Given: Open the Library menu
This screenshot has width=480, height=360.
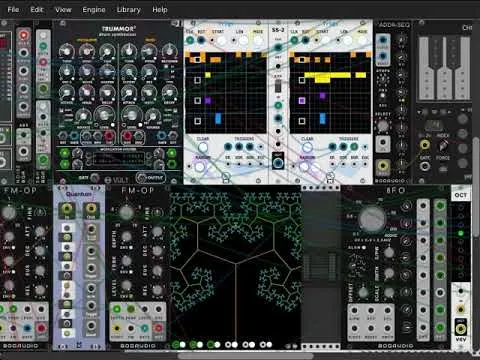Looking at the screenshot, I should click(x=128, y=10).
